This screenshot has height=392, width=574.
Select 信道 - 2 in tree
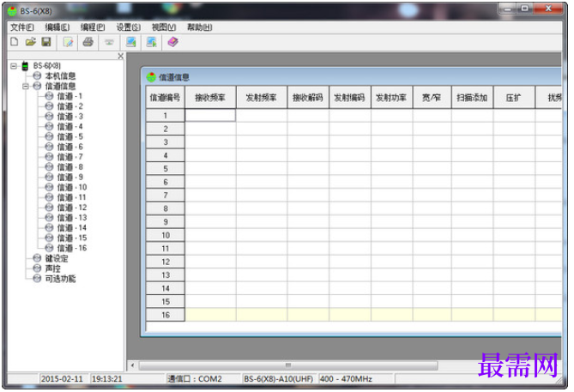pyautogui.click(x=69, y=106)
